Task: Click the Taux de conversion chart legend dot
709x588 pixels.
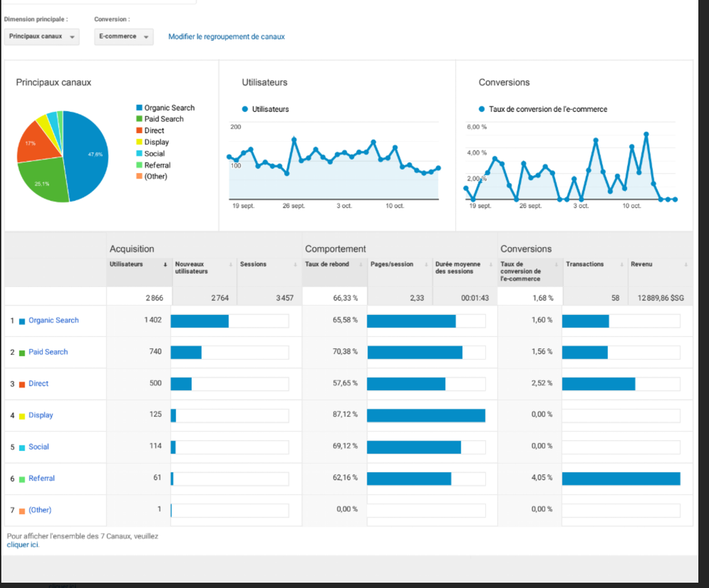Action: pos(481,109)
